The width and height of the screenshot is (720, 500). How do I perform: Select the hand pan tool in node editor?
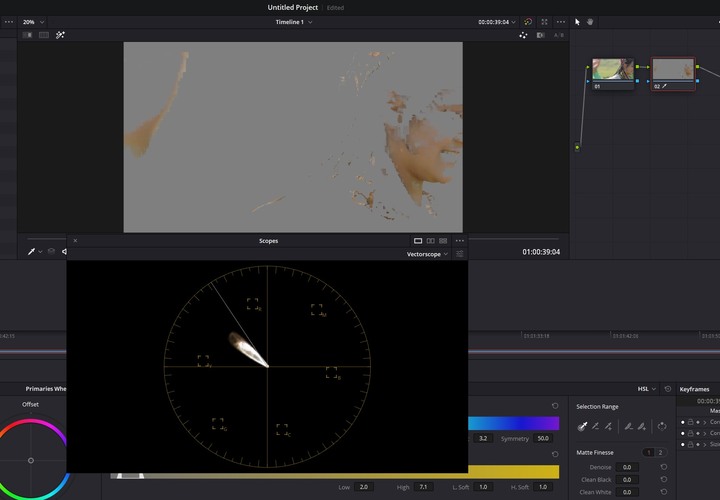pos(590,22)
